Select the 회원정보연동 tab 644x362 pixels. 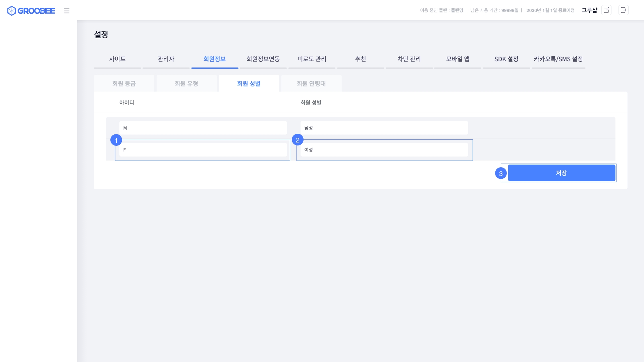263,59
